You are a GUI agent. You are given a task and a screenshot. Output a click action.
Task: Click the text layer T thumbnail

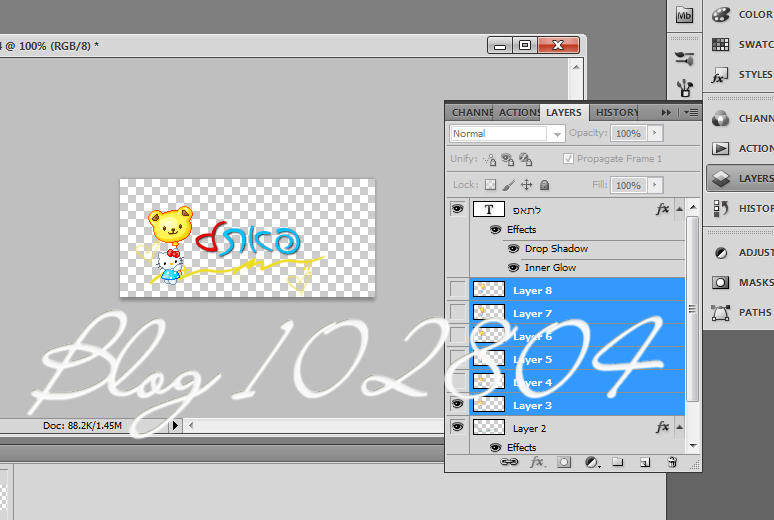point(489,209)
